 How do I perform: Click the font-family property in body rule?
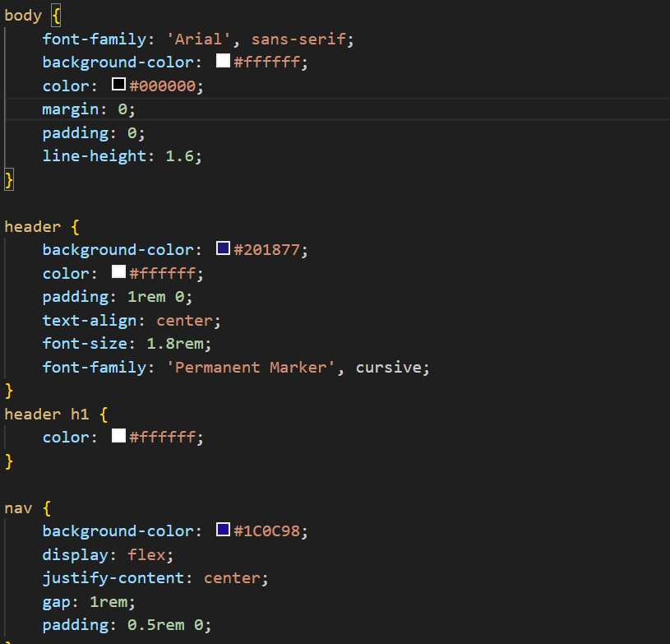point(94,39)
